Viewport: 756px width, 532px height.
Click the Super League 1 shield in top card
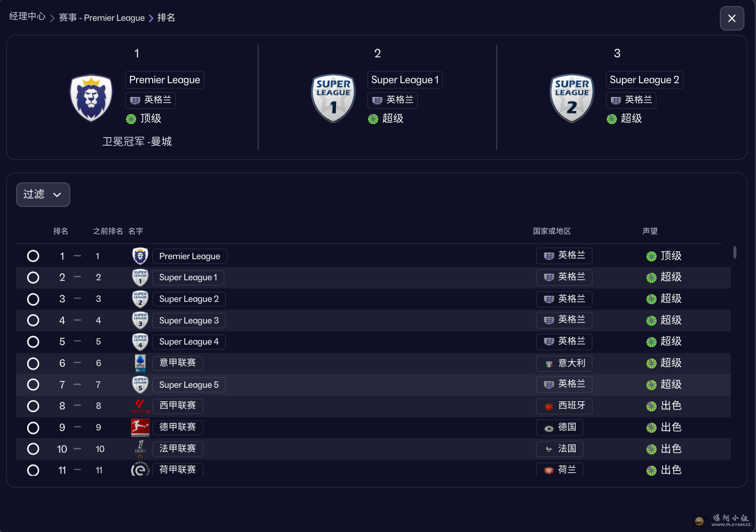point(333,98)
